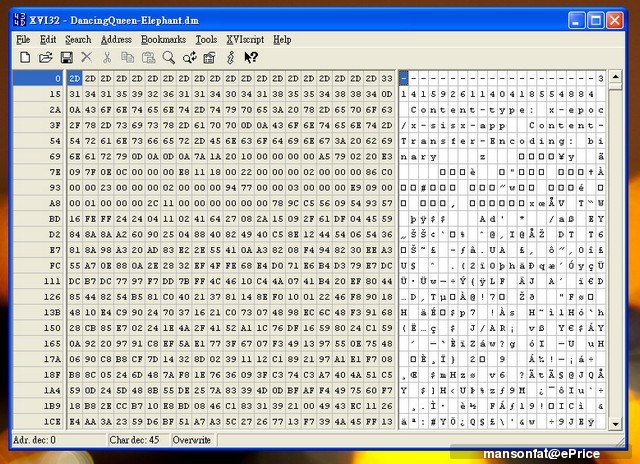Click the scrollbar down arrow
The image size is (640, 464).
click(x=615, y=424)
